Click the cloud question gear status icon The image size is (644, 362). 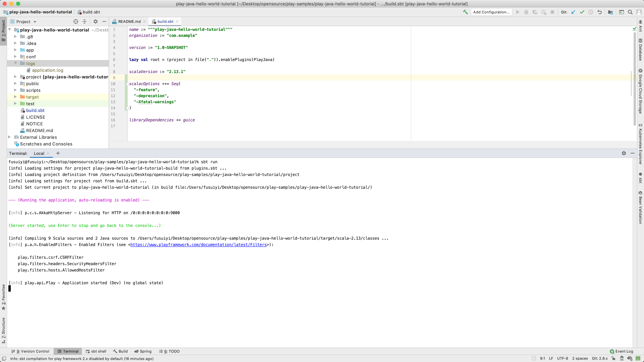630,358
